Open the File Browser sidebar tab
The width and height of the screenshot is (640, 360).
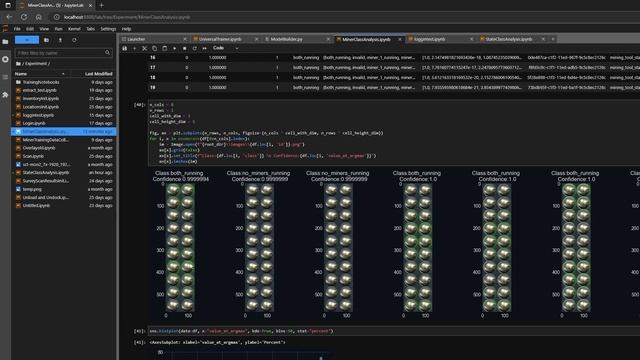[x=5, y=42]
